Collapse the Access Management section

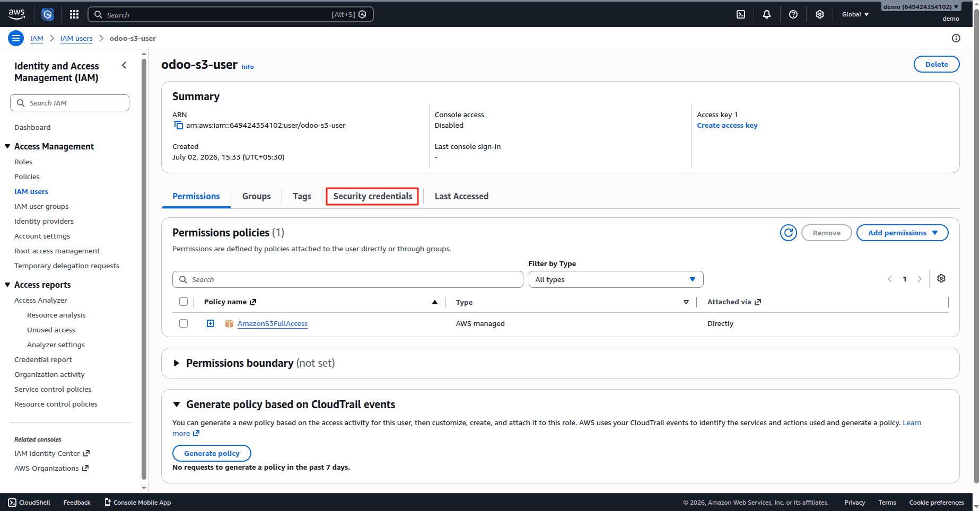tap(7, 146)
